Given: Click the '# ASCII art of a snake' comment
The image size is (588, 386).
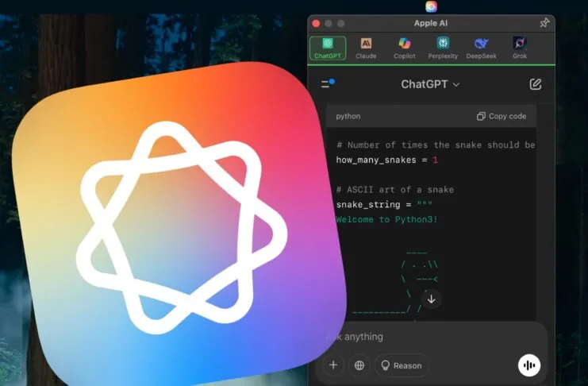Looking at the screenshot, I should (395, 190).
